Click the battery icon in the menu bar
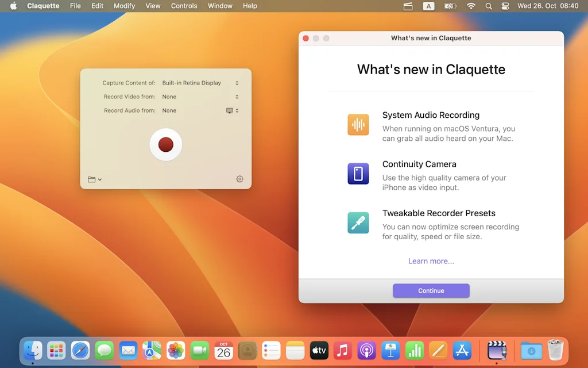 click(450, 6)
